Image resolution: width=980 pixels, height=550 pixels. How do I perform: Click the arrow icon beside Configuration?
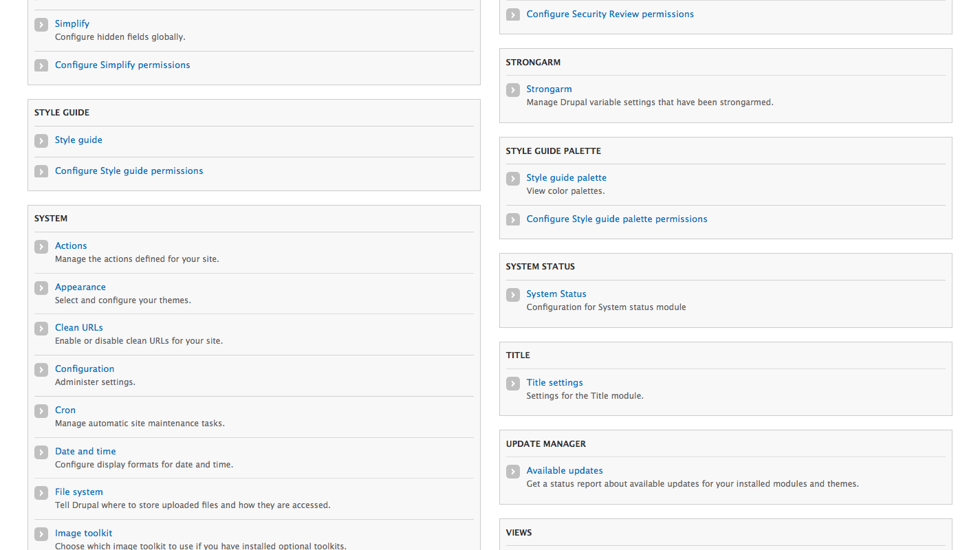point(41,370)
